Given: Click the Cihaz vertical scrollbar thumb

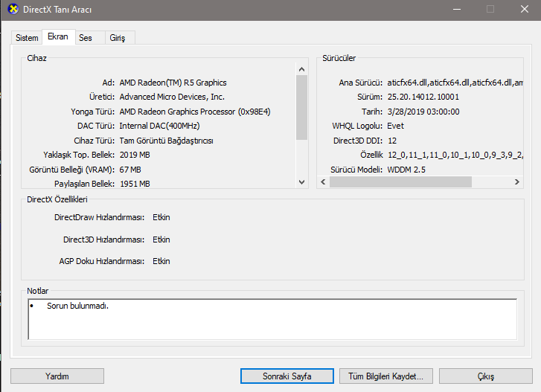Looking at the screenshot, I should coord(302,108).
